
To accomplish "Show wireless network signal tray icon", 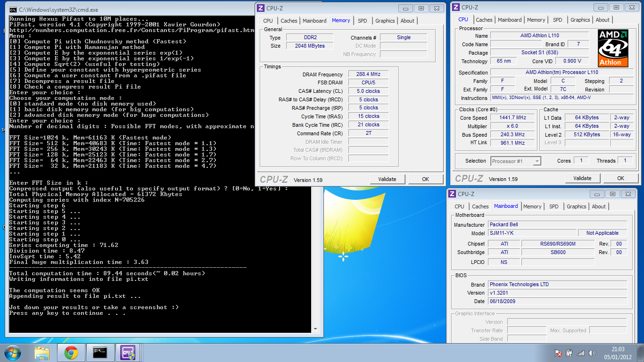I will [581, 353].
